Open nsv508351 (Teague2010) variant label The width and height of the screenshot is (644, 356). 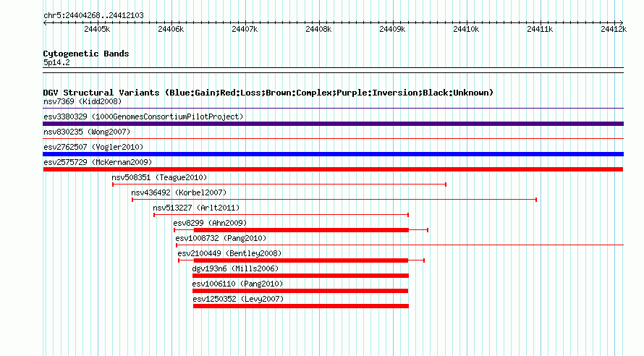pyautogui.click(x=159, y=177)
